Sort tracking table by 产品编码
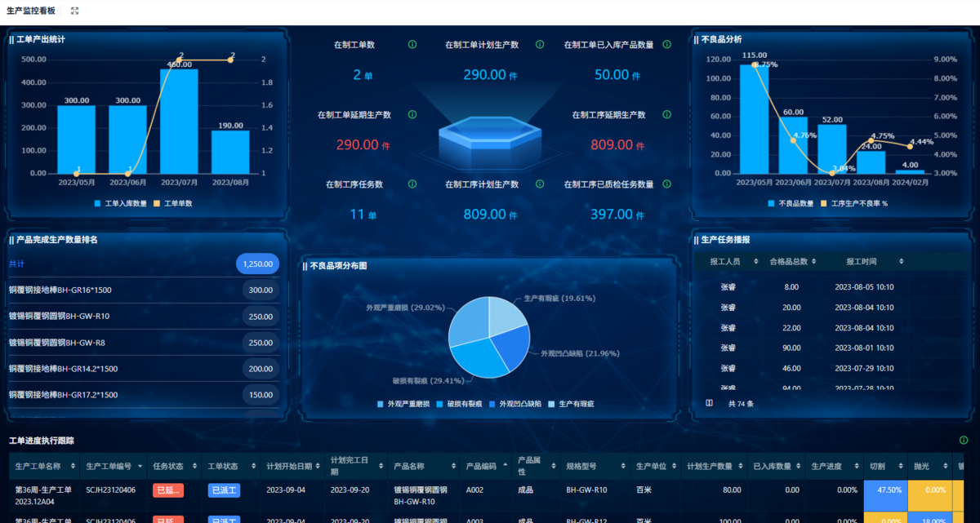The height and width of the screenshot is (523, 980). 506,466
